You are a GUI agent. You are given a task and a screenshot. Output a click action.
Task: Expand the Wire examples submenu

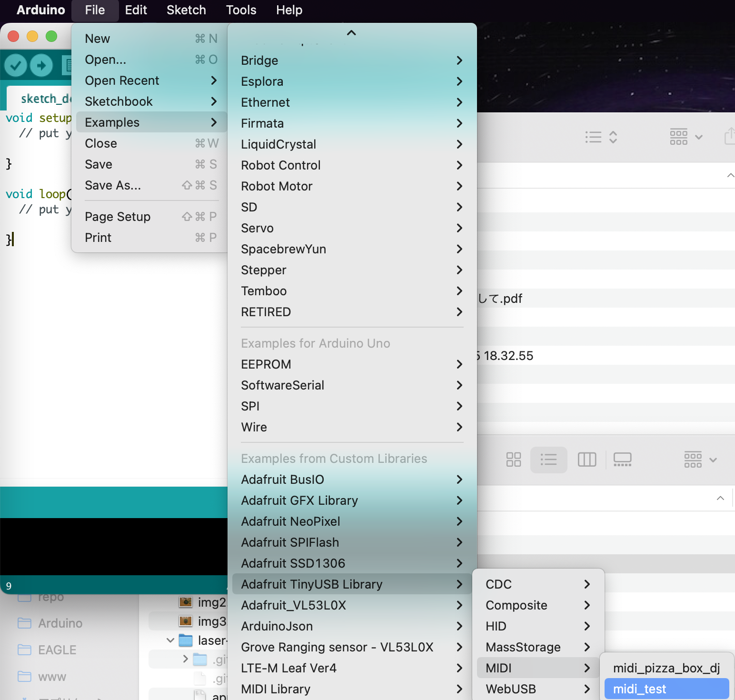tap(352, 427)
